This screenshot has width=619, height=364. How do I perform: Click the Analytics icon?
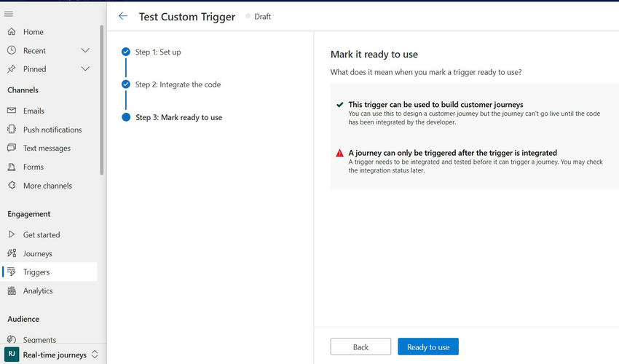(x=11, y=290)
